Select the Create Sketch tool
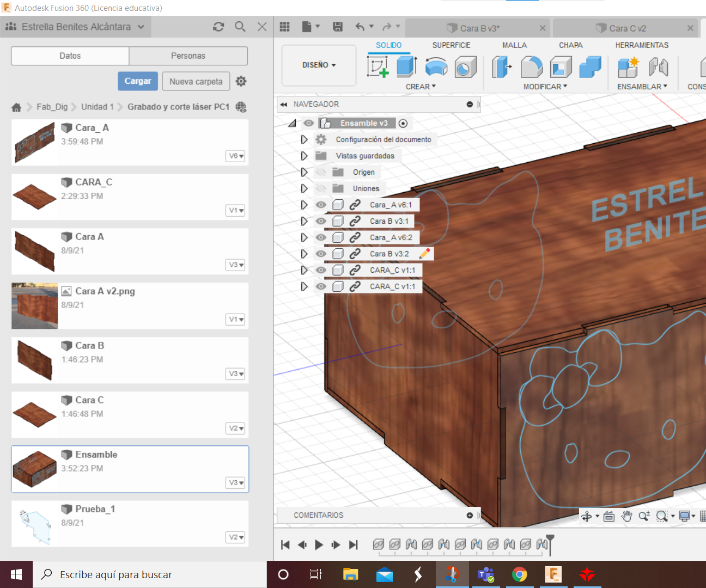Viewport: 706px width, 588px height. (x=378, y=66)
